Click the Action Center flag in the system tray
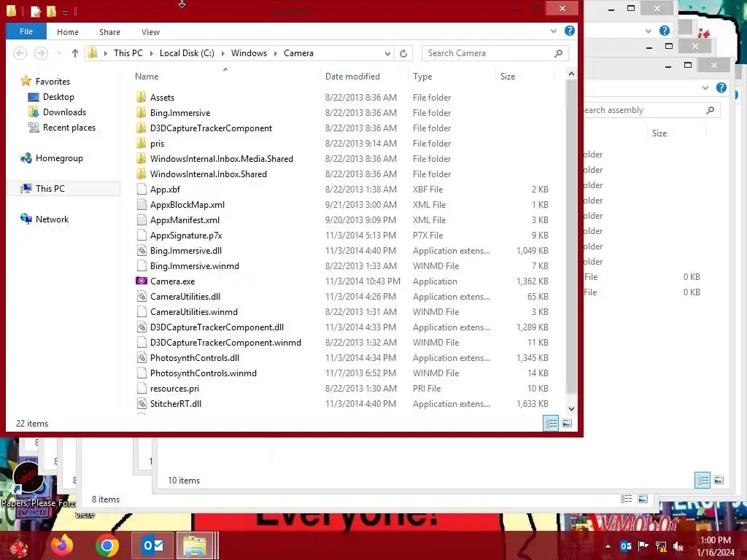This screenshot has height=560, width=747. click(643, 545)
